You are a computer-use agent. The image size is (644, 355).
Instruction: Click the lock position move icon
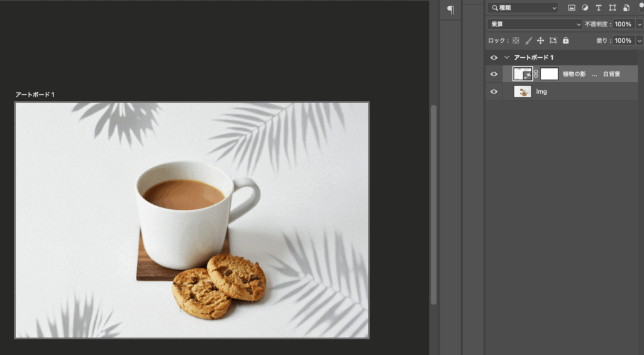pos(540,40)
